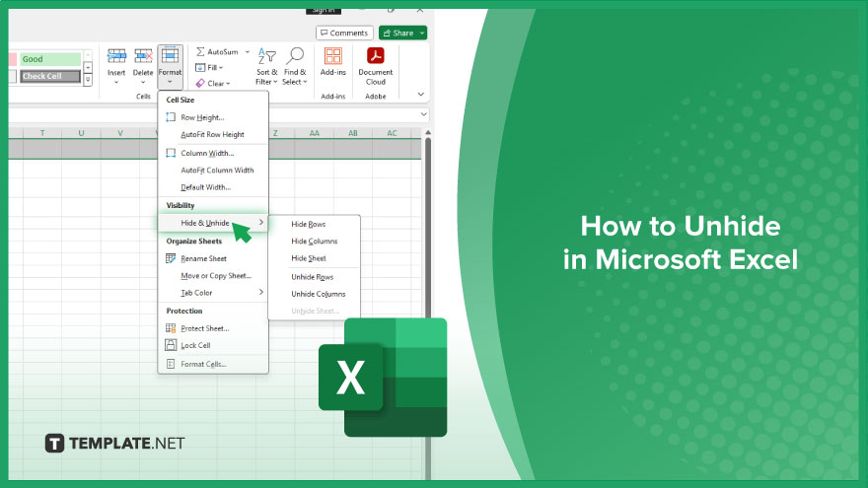Viewport: 868px width, 488px height.
Task: Click the Row Height icon
Action: (171, 117)
